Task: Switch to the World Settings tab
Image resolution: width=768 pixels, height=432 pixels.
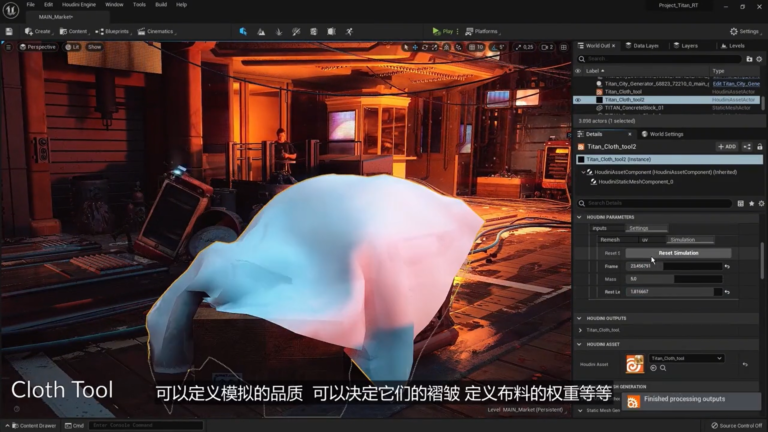Action: pos(662,134)
